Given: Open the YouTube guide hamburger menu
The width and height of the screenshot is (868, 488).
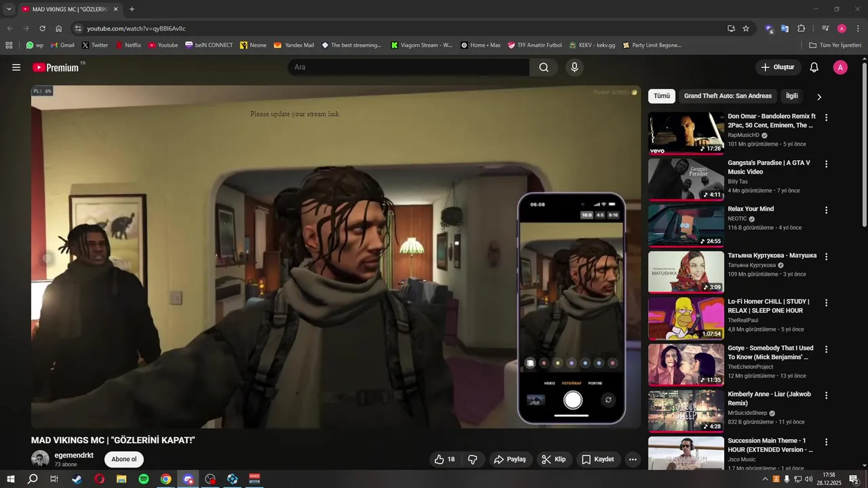Looking at the screenshot, I should pyautogui.click(x=16, y=67).
